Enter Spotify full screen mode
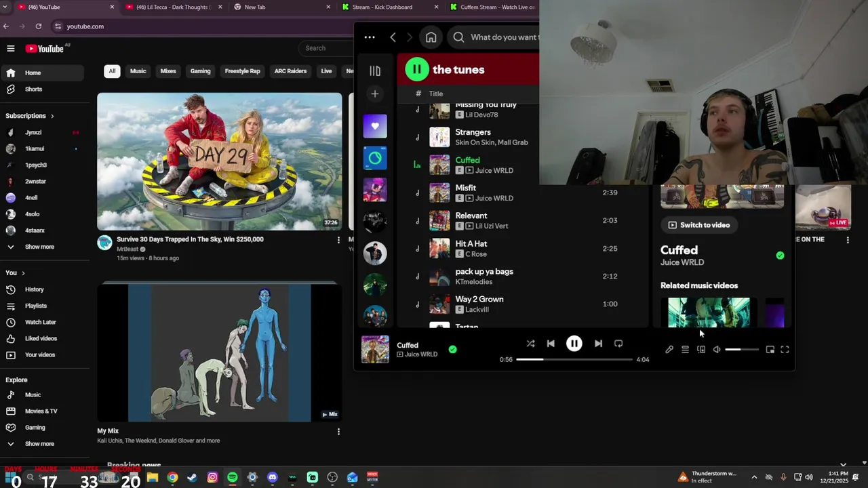868x488 pixels. tap(785, 350)
